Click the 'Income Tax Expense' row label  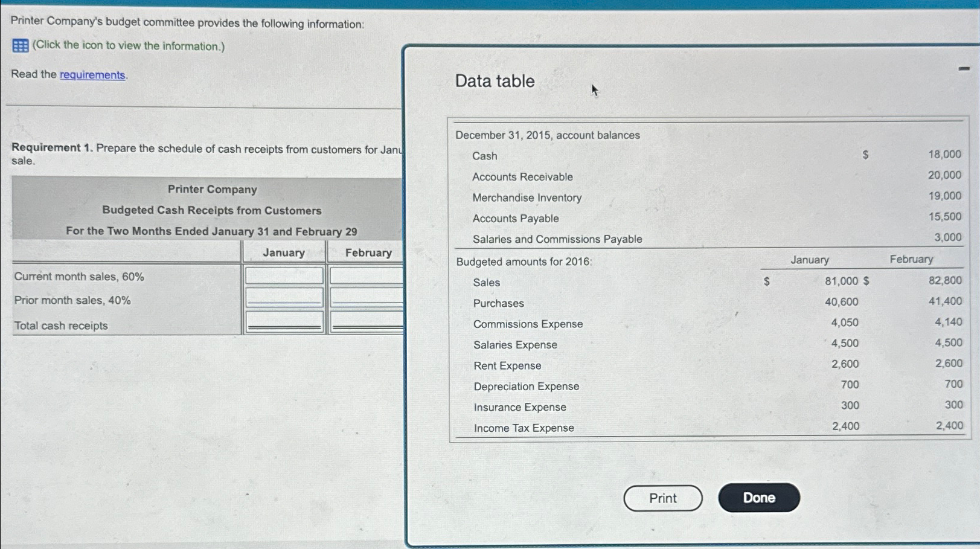[x=524, y=428]
